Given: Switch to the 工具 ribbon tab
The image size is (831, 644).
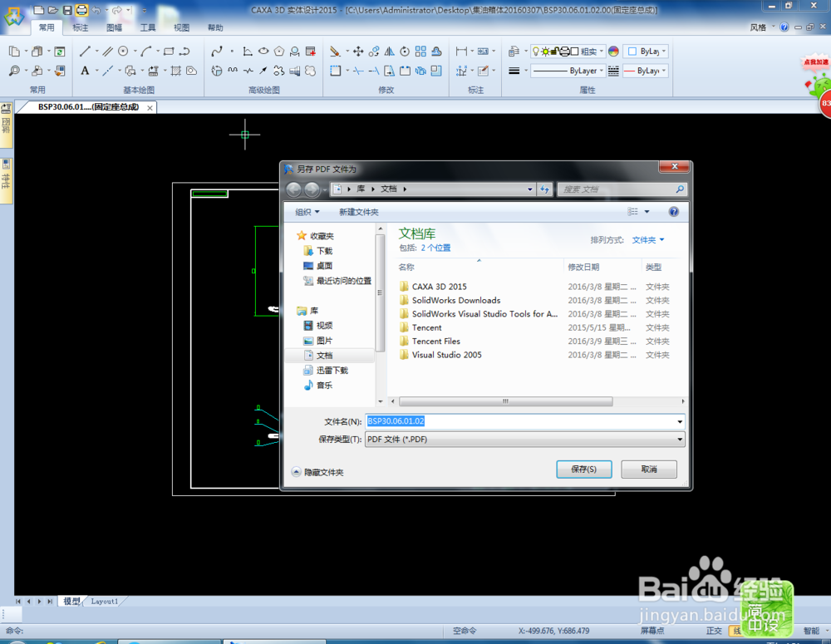Looking at the screenshot, I should click(x=148, y=27).
